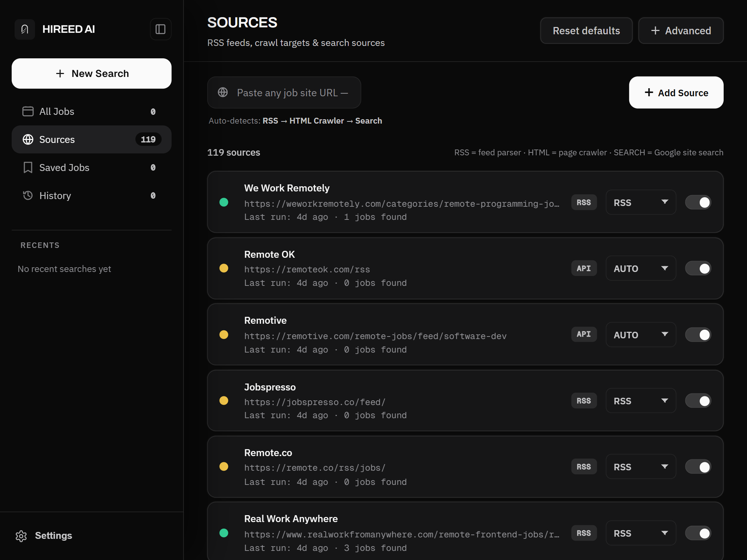747x560 pixels.
Task: Click 'No recent searches yet' text
Action: (64, 269)
